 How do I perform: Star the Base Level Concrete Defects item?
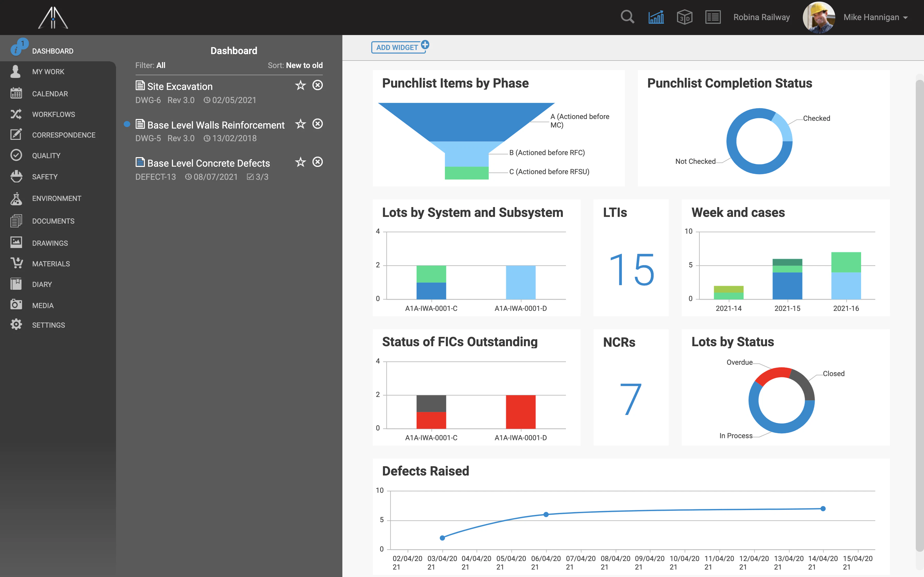[301, 162]
